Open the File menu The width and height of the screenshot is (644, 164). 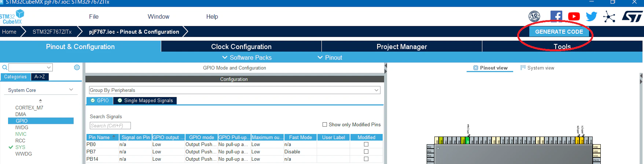tap(94, 16)
